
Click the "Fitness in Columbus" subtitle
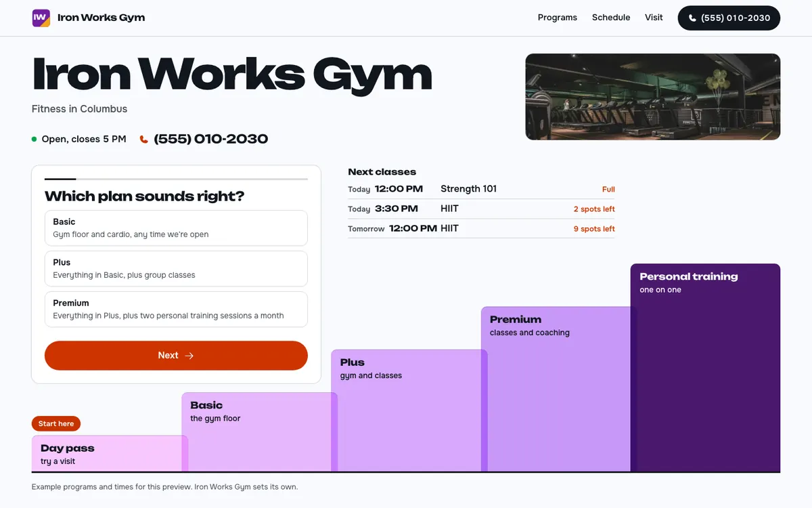(79, 109)
